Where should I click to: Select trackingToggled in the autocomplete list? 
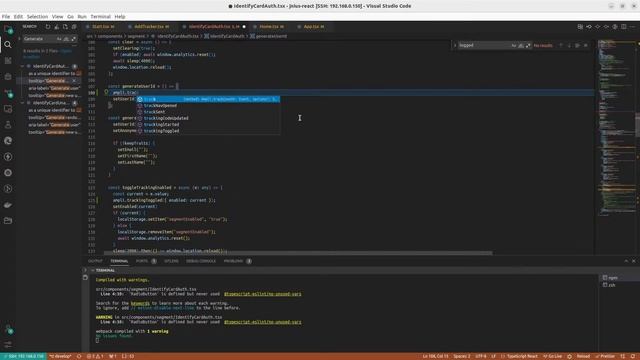click(208, 131)
